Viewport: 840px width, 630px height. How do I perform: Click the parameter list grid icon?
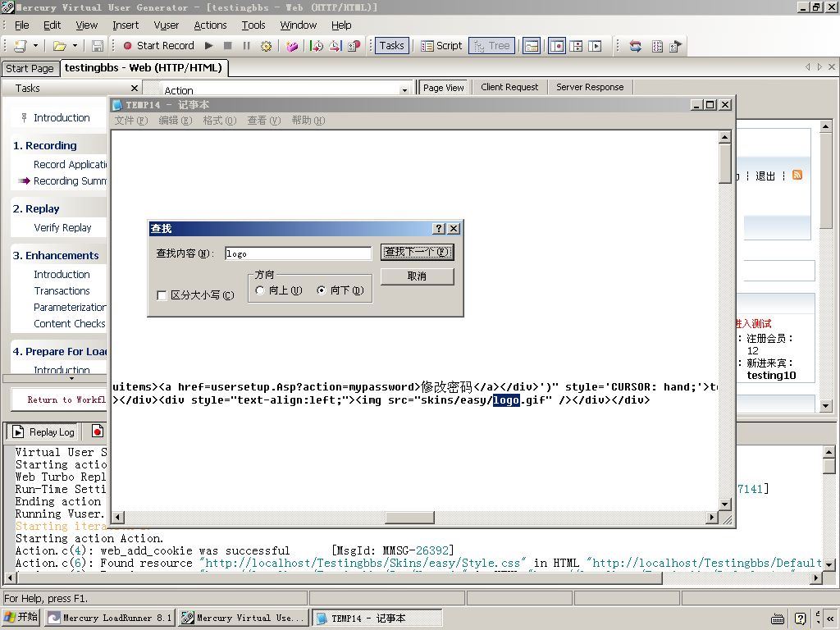[x=657, y=46]
